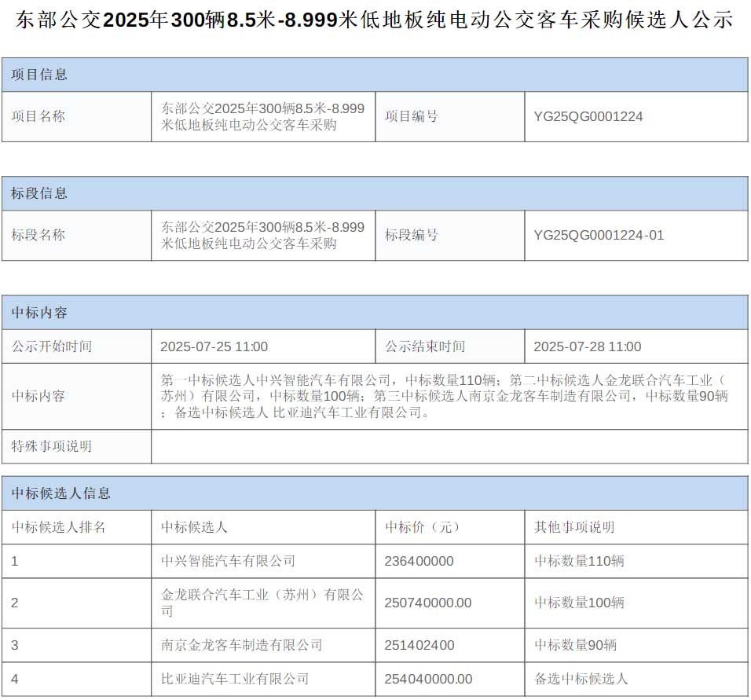Select bid price 251402400

pyautogui.click(x=419, y=645)
